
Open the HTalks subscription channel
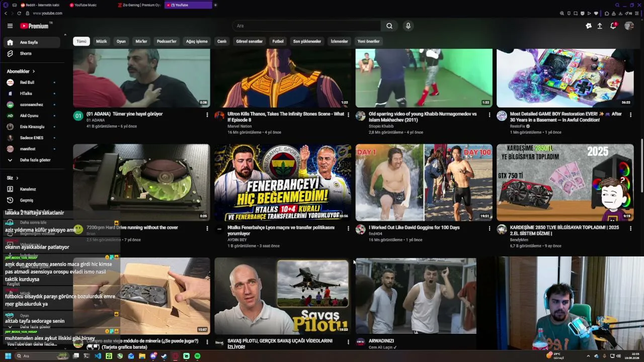tap(32, 94)
